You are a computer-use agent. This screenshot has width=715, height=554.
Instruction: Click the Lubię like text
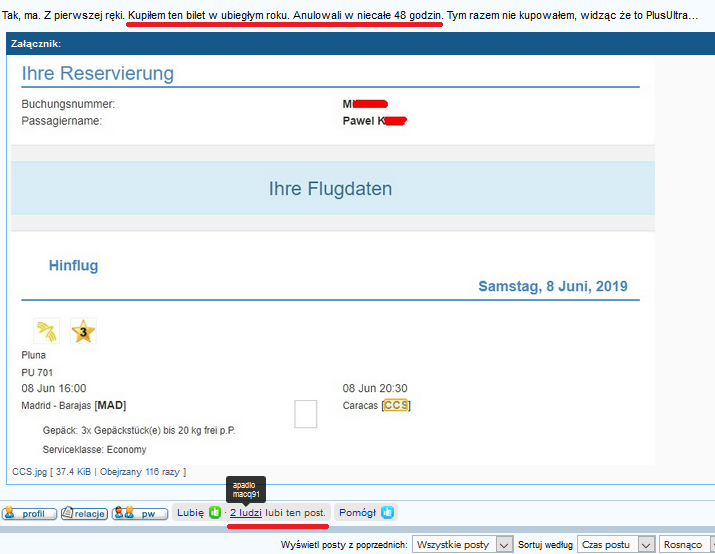190,513
